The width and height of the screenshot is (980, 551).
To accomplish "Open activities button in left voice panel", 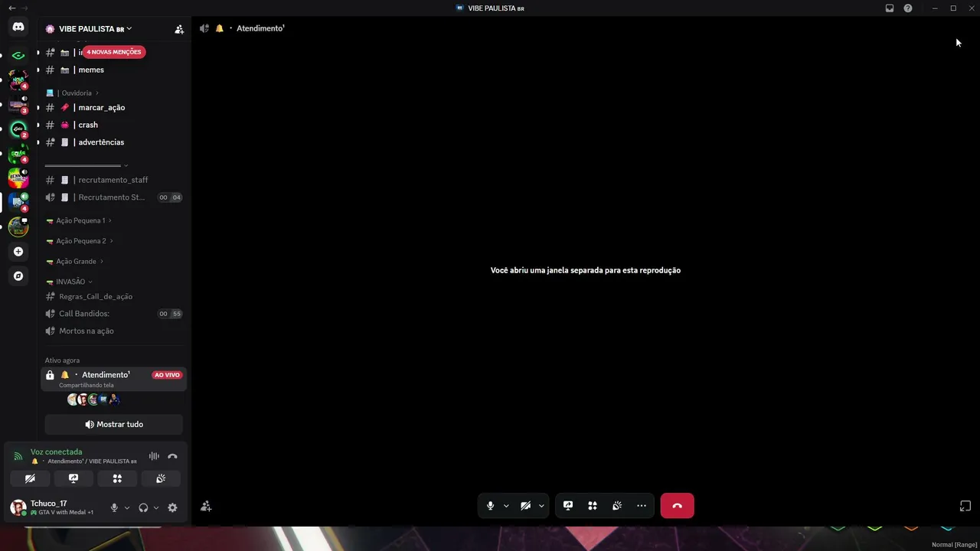I will coord(117,478).
